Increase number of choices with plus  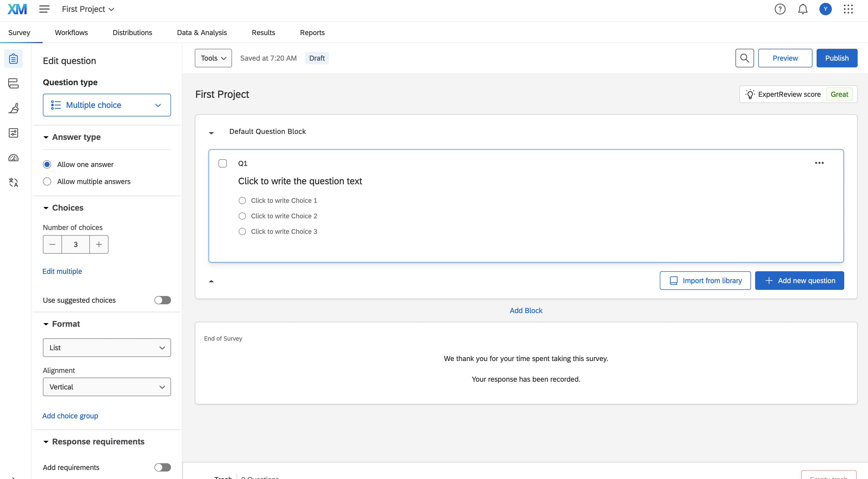(99, 244)
